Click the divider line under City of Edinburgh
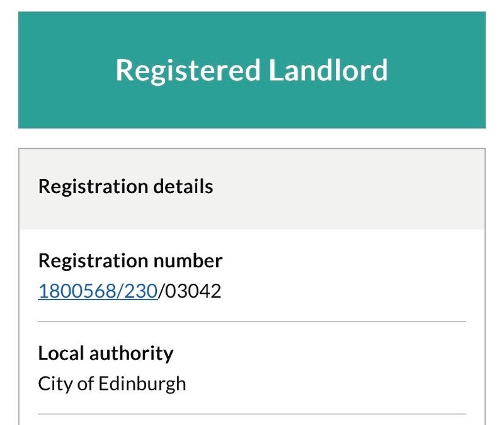Viewport: 504px width, 425px height. click(x=252, y=414)
